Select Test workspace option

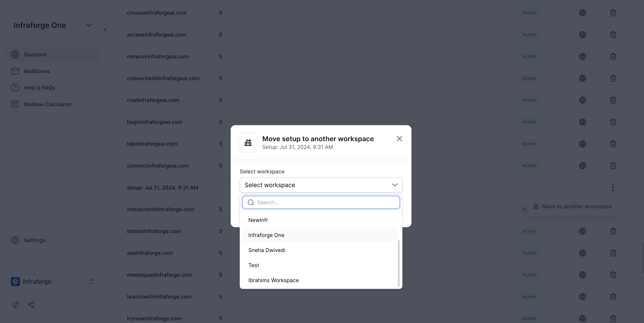pos(320,265)
